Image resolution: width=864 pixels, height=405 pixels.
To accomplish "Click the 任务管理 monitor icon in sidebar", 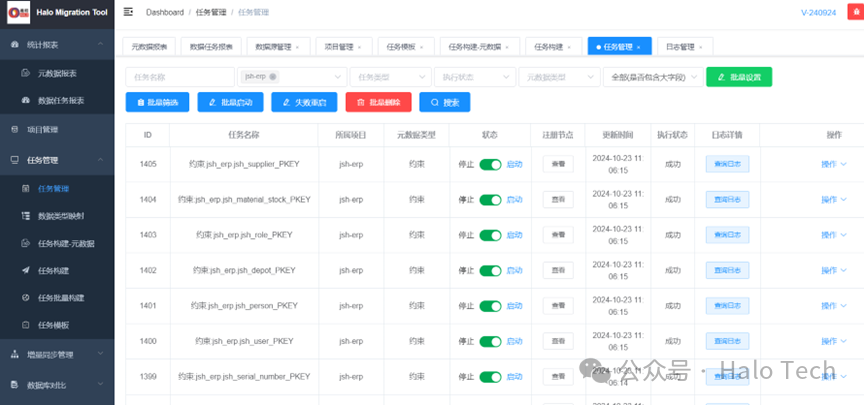I will pyautogui.click(x=15, y=160).
